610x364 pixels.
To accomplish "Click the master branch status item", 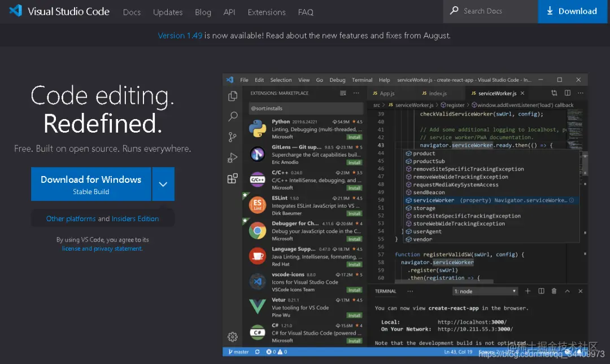I will (x=238, y=352).
